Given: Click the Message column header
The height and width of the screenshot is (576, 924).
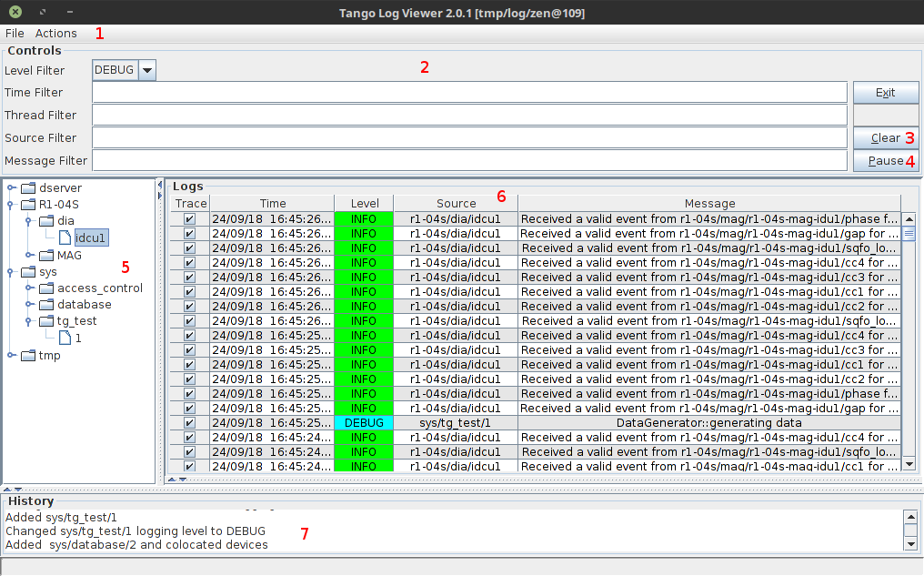Looking at the screenshot, I should pyautogui.click(x=709, y=204).
